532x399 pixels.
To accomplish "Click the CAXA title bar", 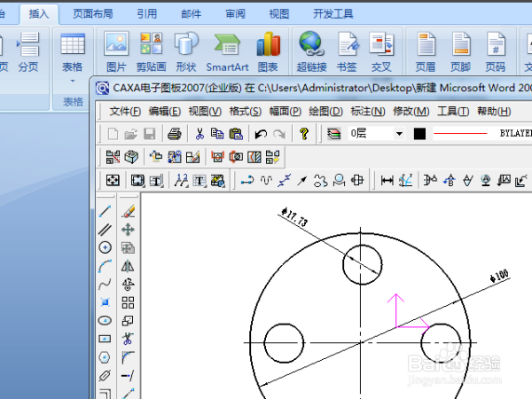I will (311, 88).
